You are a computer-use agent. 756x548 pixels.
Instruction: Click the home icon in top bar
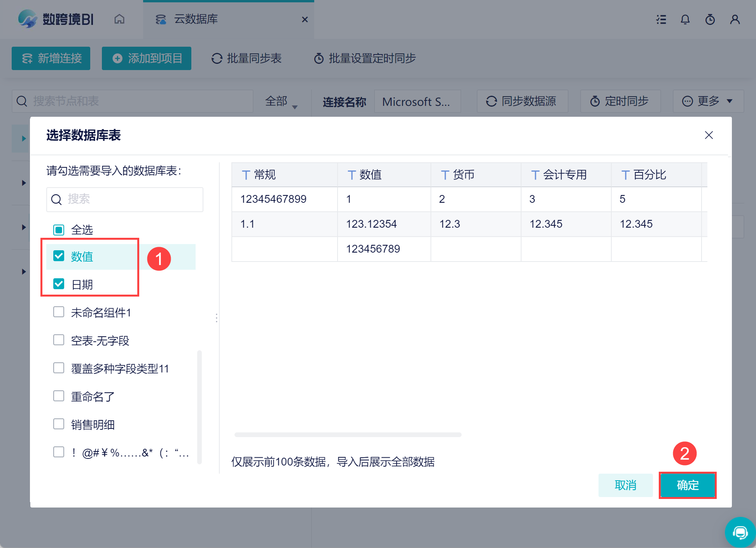(x=119, y=19)
